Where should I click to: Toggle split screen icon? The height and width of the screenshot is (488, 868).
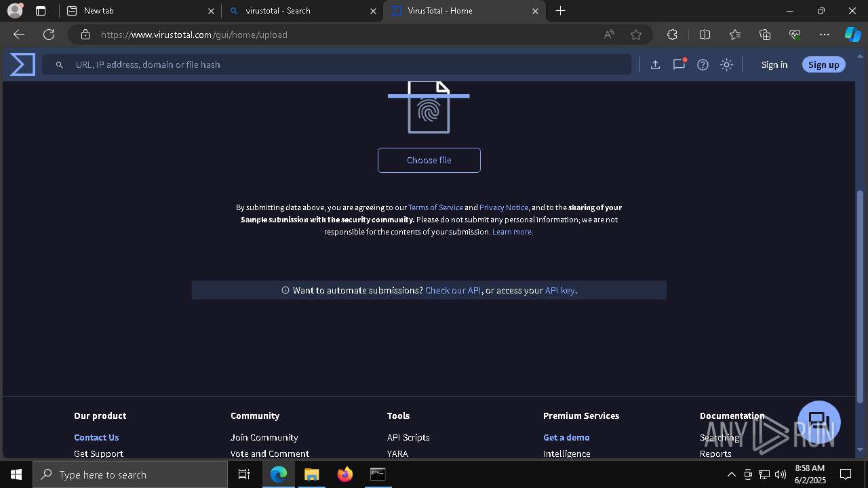point(705,35)
